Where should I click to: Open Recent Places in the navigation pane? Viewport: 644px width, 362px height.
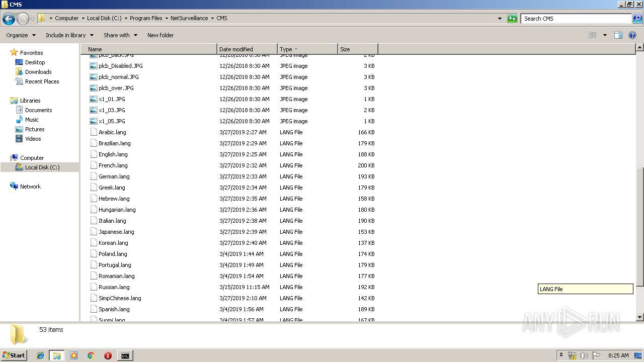42,81
